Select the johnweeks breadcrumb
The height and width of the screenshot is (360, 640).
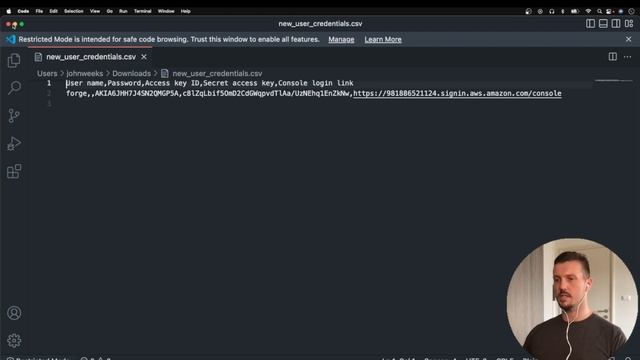point(84,73)
